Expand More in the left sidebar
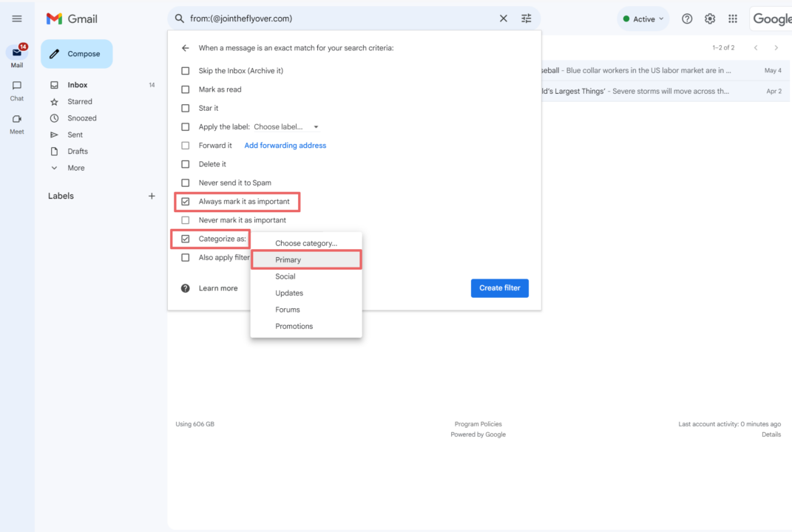792x532 pixels. 75,168
